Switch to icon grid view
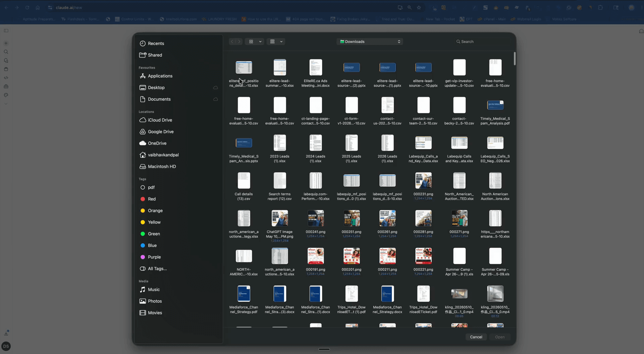644x354 pixels. 251,42
